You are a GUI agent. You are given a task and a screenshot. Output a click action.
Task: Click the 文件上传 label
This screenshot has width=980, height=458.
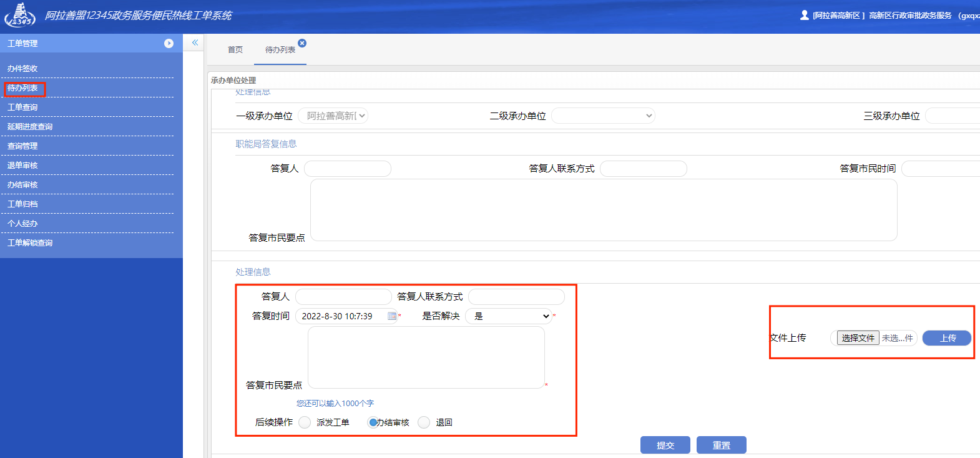(x=788, y=338)
